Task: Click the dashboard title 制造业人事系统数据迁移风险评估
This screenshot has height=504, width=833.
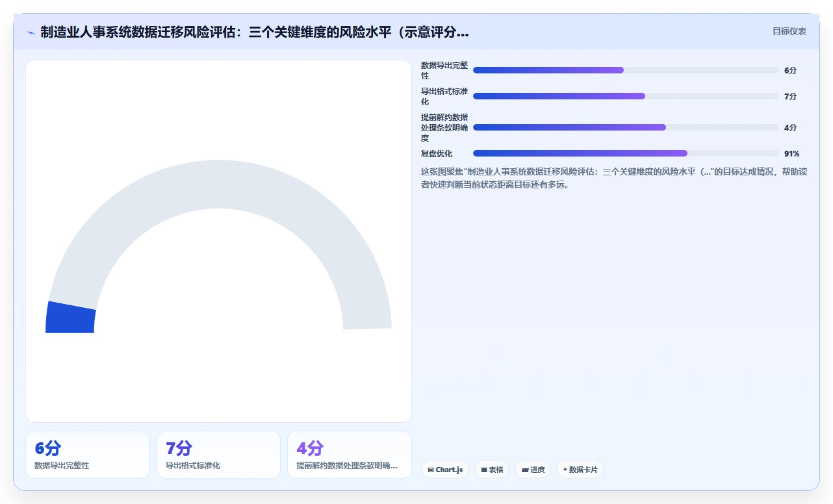Action: coord(255,32)
